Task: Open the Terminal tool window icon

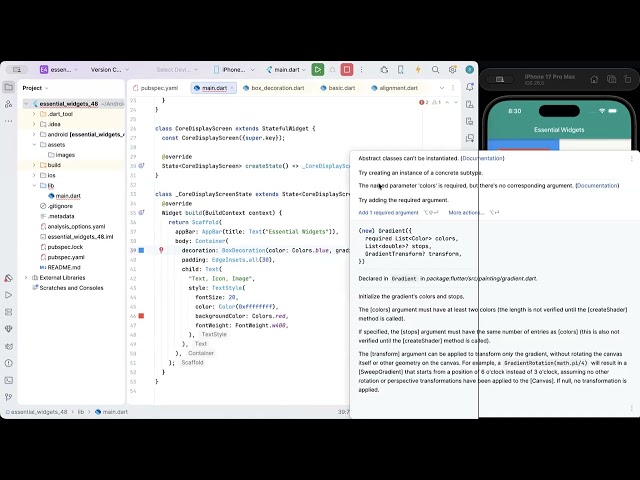Action: (x=8, y=380)
